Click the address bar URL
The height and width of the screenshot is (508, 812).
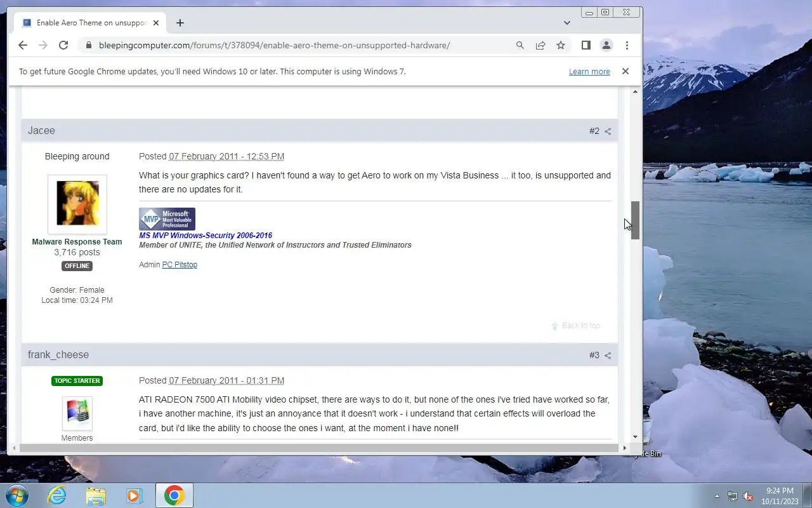[274, 45]
